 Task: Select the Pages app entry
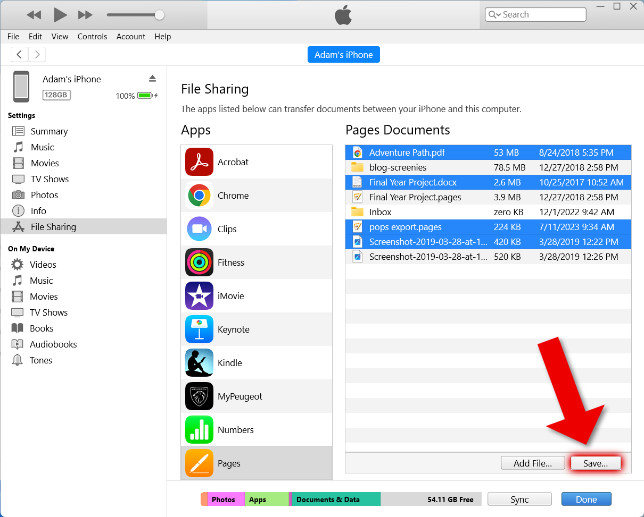(256, 463)
